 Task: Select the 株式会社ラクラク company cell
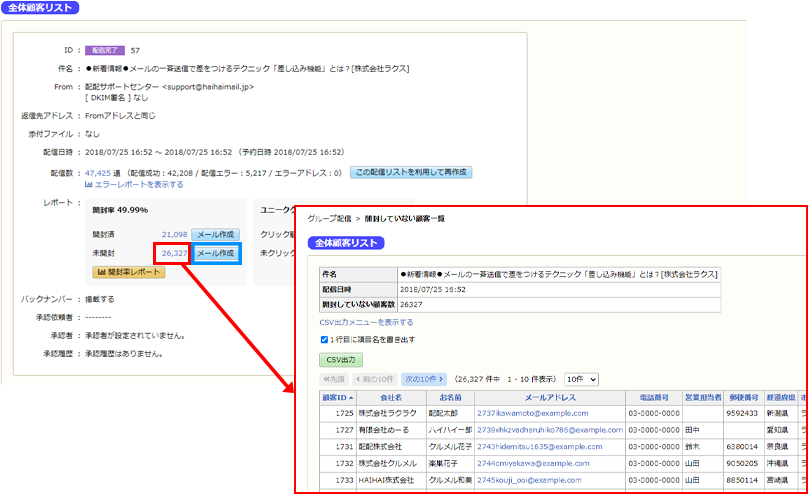(391, 413)
